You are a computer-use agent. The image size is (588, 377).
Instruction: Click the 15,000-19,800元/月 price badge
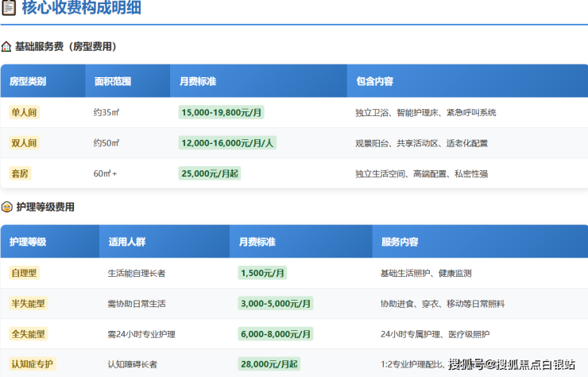click(221, 113)
